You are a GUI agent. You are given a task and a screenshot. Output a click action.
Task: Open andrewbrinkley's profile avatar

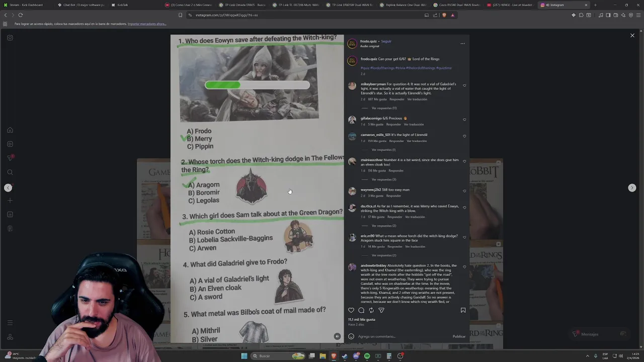point(352,267)
